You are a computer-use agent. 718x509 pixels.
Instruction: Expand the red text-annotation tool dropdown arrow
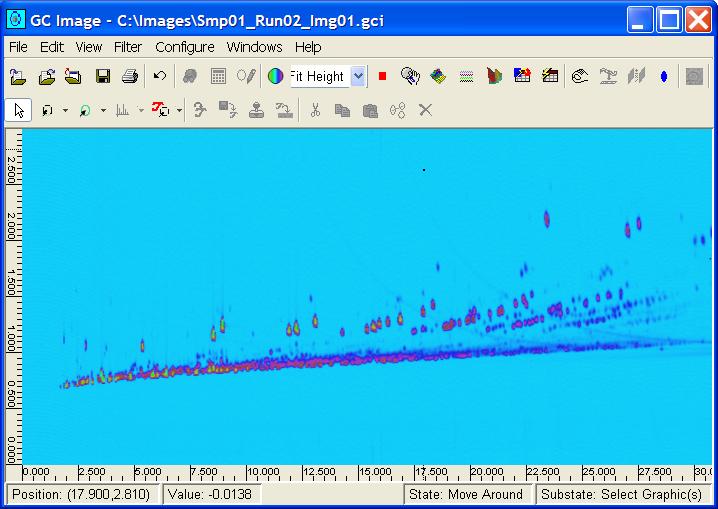179,111
